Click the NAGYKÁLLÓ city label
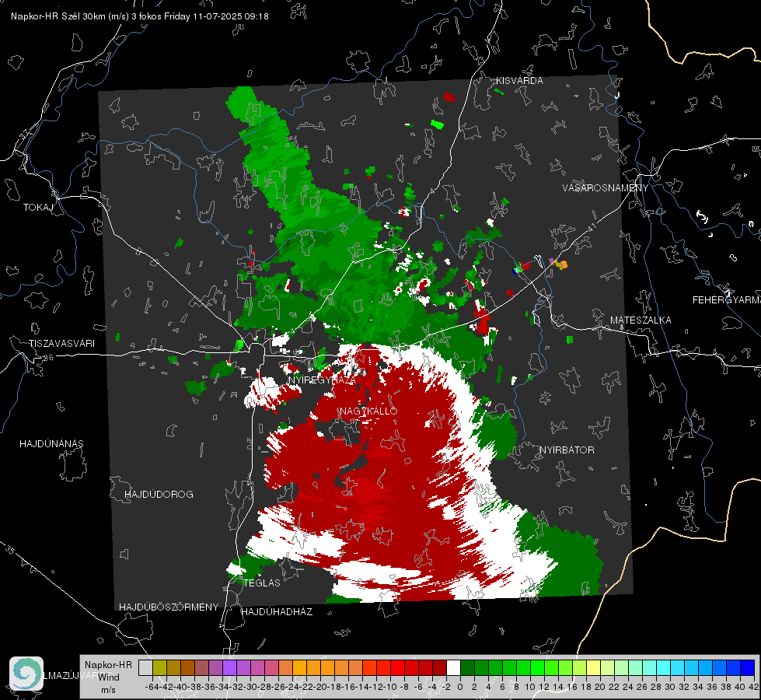This screenshot has height=700, width=761. [368, 411]
